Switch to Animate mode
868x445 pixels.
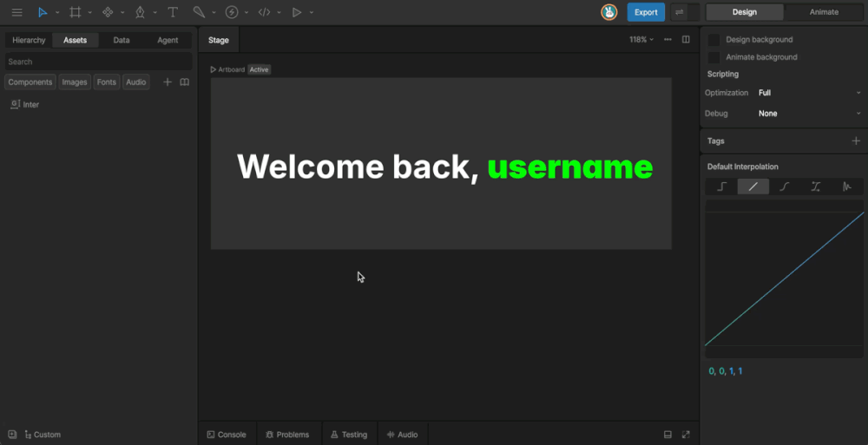click(824, 12)
